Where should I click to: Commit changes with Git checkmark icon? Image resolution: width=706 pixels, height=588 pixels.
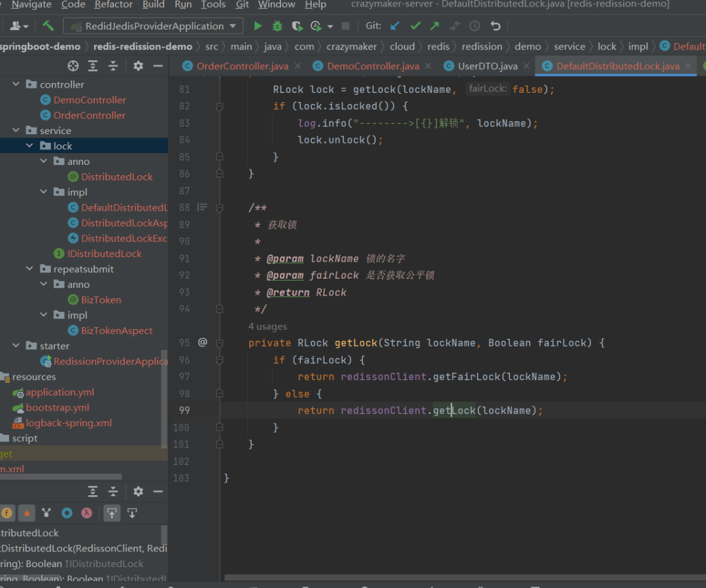coord(415,26)
